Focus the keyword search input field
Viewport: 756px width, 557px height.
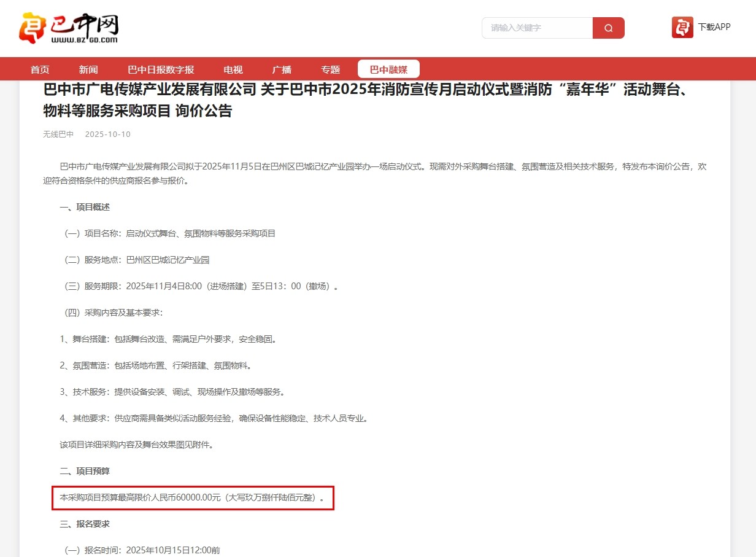click(x=537, y=28)
